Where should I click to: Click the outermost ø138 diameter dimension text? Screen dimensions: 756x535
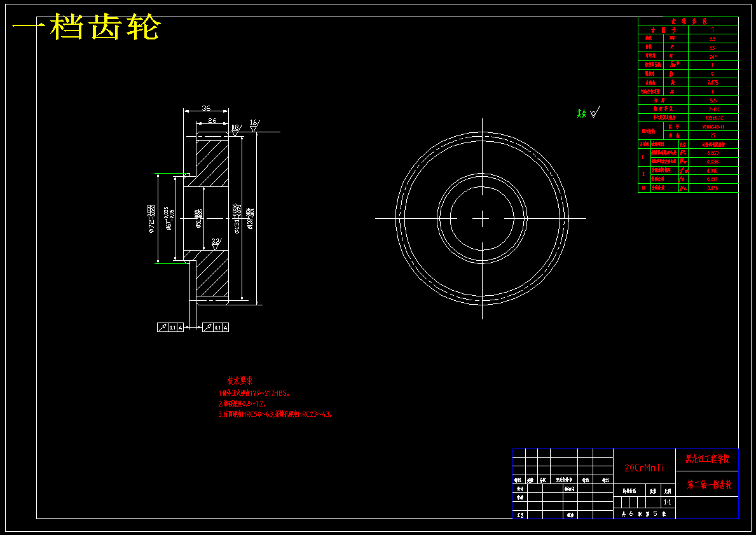(x=250, y=219)
